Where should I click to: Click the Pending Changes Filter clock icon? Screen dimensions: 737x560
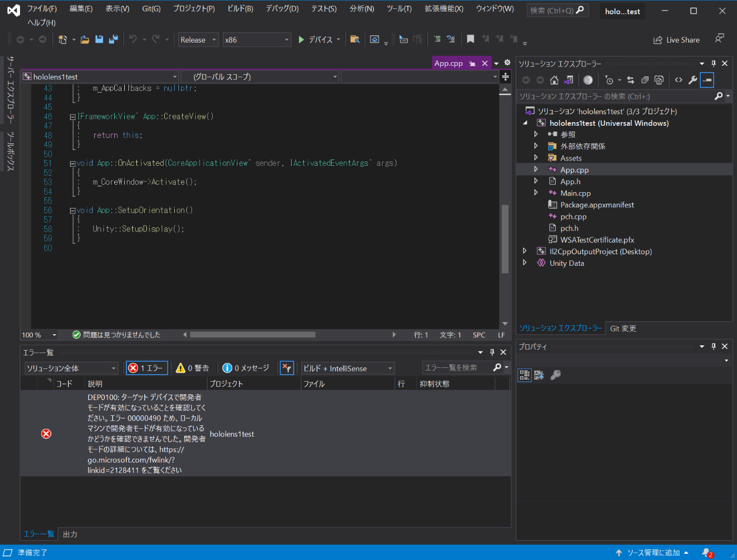point(609,80)
